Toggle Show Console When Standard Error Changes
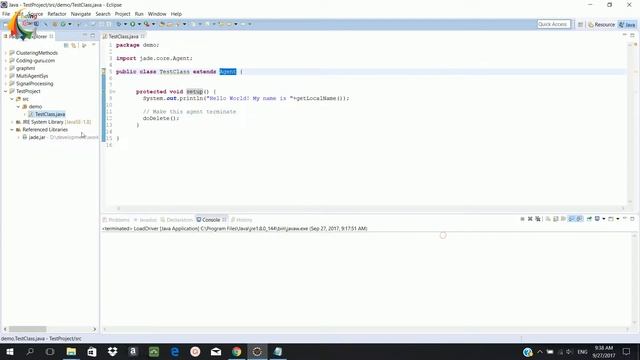Screen dimensions: 640x360 [579, 219]
